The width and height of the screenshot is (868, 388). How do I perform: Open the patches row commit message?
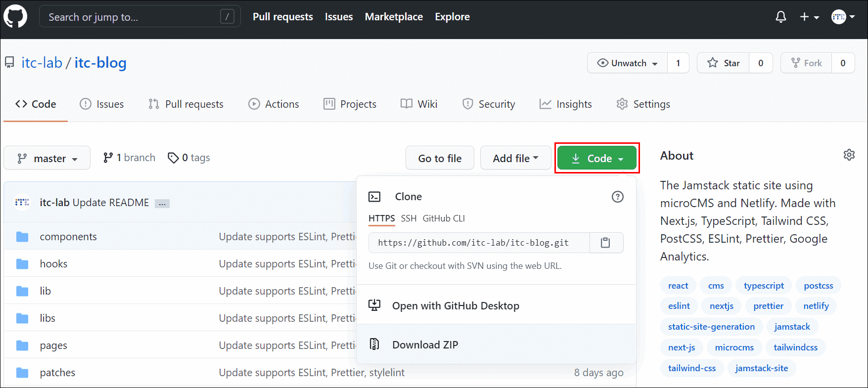tap(312, 373)
